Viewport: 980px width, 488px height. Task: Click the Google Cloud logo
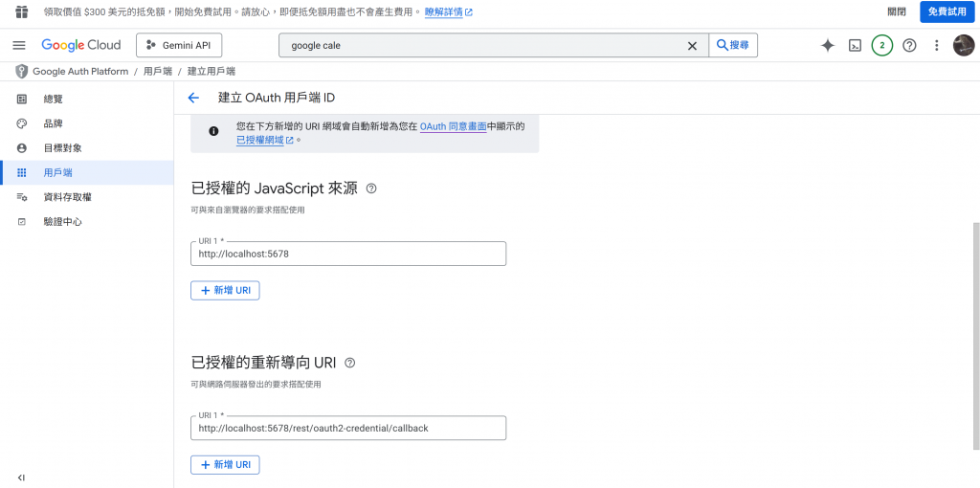click(81, 45)
